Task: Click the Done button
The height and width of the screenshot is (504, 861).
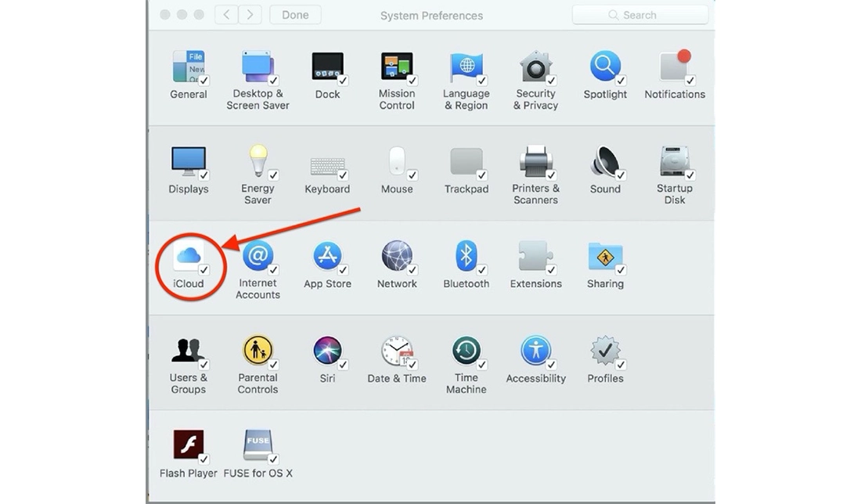Action: pos(295,14)
